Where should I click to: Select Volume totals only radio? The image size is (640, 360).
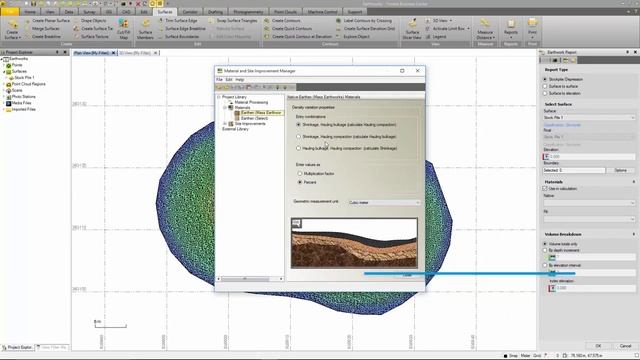click(x=545, y=244)
